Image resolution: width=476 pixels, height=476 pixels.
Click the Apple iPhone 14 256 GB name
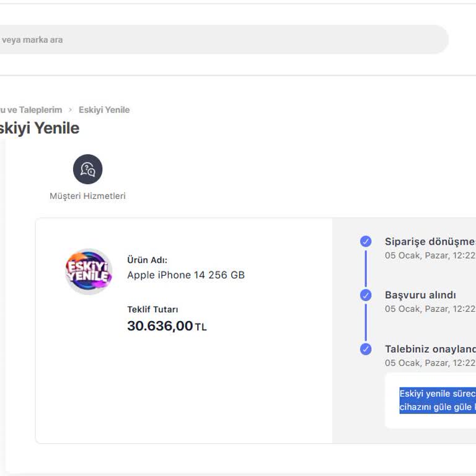coord(186,275)
